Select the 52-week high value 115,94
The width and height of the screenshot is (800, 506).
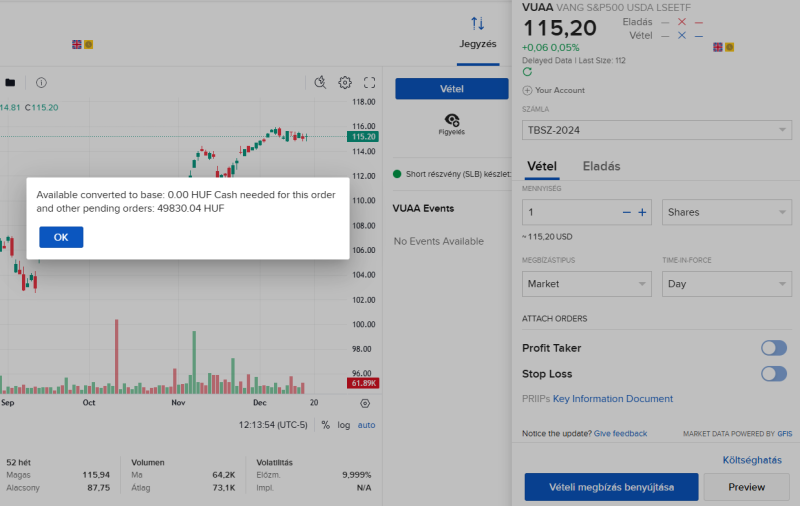tap(96, 475)
